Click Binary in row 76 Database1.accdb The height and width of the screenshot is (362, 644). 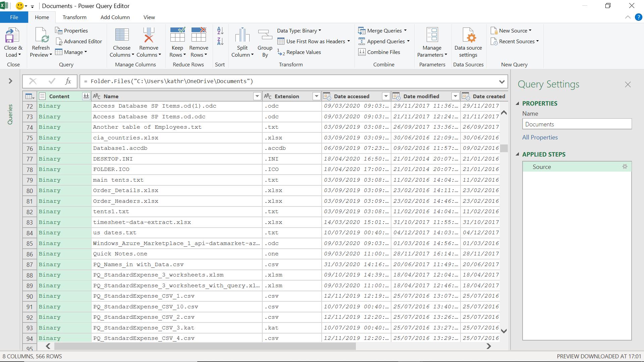click(x=50, y=148)
